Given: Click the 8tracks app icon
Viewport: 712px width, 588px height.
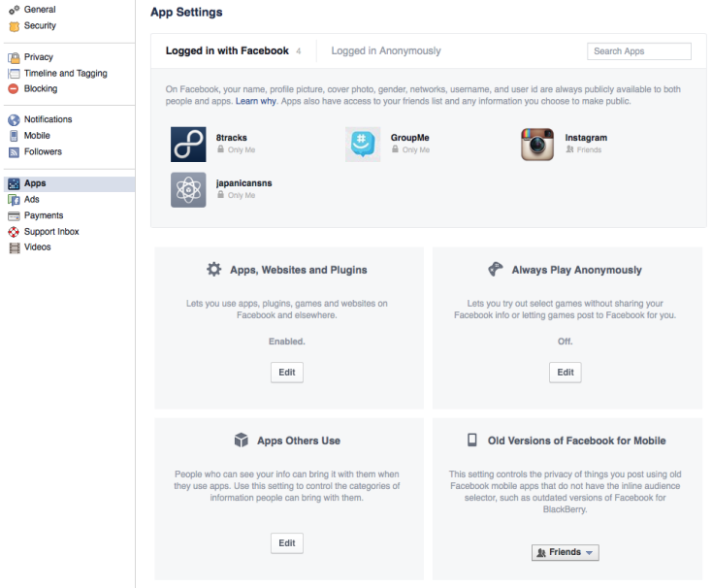Looking at the screenshot, I should pos(188,144).
